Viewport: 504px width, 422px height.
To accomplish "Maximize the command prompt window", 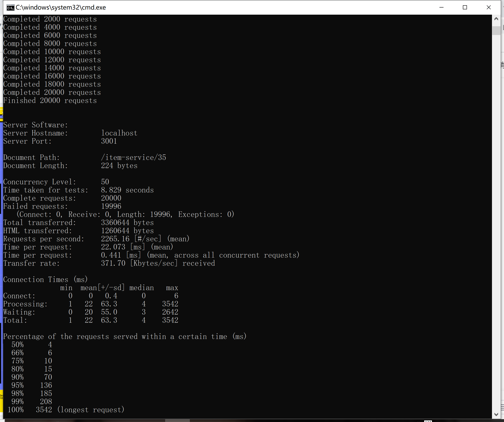I will click(465, 8).
